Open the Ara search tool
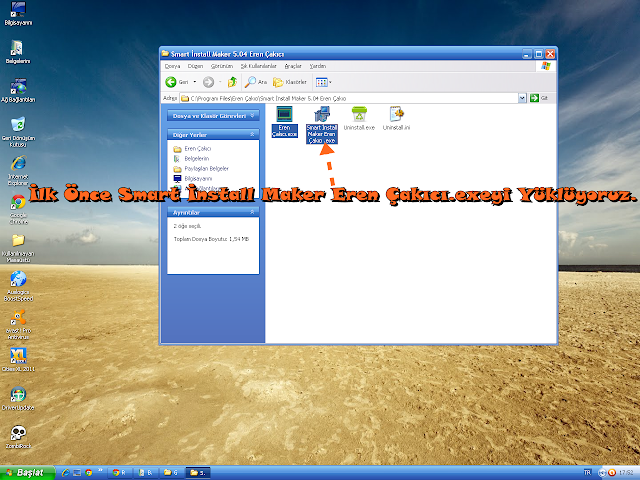 point(256,82)
